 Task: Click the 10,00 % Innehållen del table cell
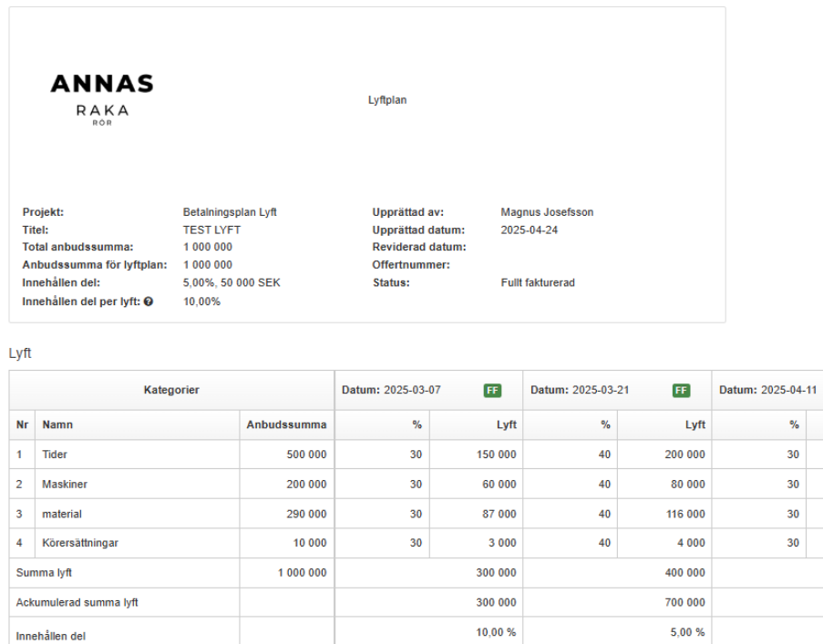coord(494,632)
